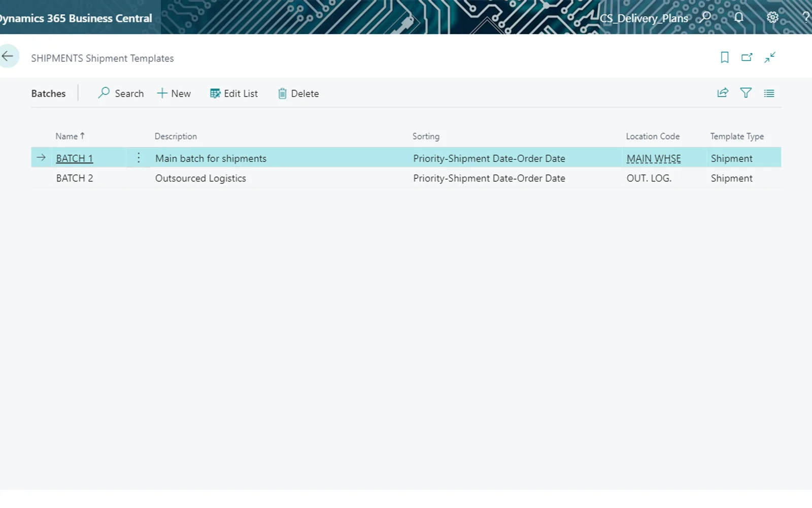
Task: Click the Shipment type cell for BATCH 2
Action: click(731, 178)
